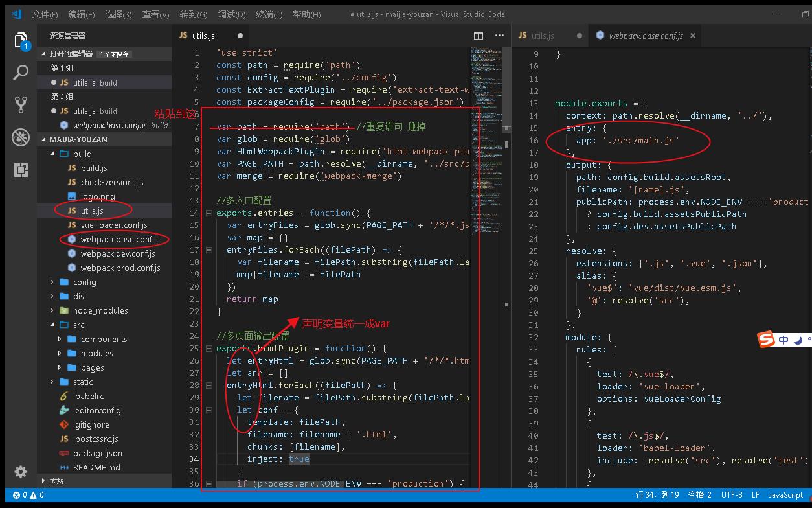Image resolution: width=812 pixels, height=508 pixels.
Task: Switch to webpack.base.conf.js tab
Action: (x=646, y=36)
